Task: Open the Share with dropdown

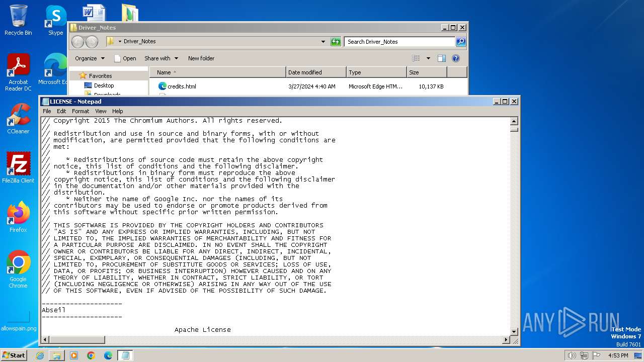Action: (161, 58)
